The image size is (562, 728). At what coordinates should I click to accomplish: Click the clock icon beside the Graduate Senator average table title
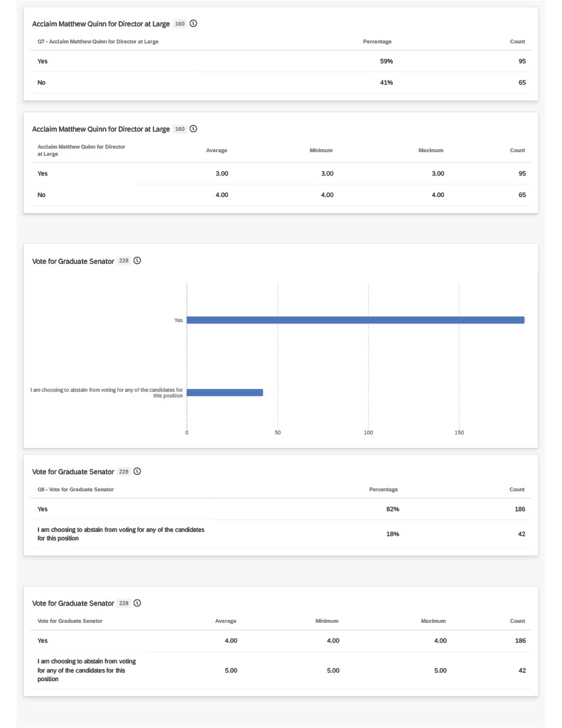[137, 603]
